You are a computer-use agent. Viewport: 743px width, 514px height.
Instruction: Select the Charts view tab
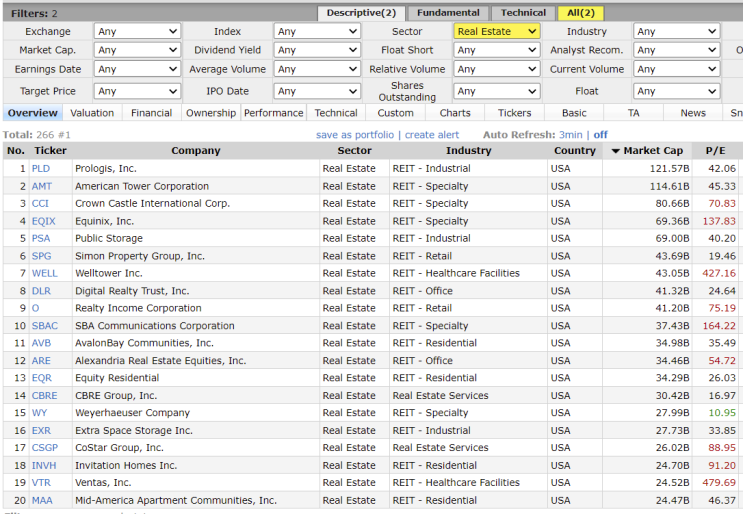click(x=455, y=113)
